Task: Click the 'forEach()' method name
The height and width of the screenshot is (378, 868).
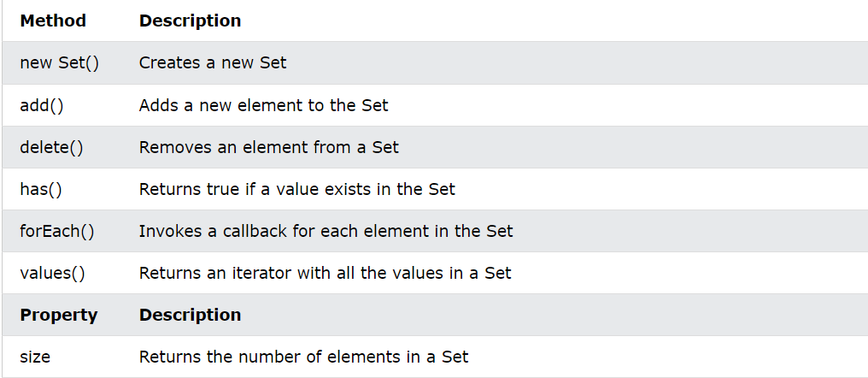Action: (57, 231)
